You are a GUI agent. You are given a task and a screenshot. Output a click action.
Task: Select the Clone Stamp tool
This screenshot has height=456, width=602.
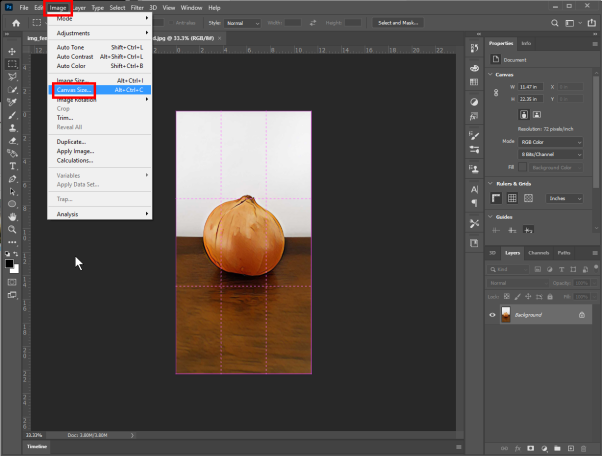click(x=12, y=128)
